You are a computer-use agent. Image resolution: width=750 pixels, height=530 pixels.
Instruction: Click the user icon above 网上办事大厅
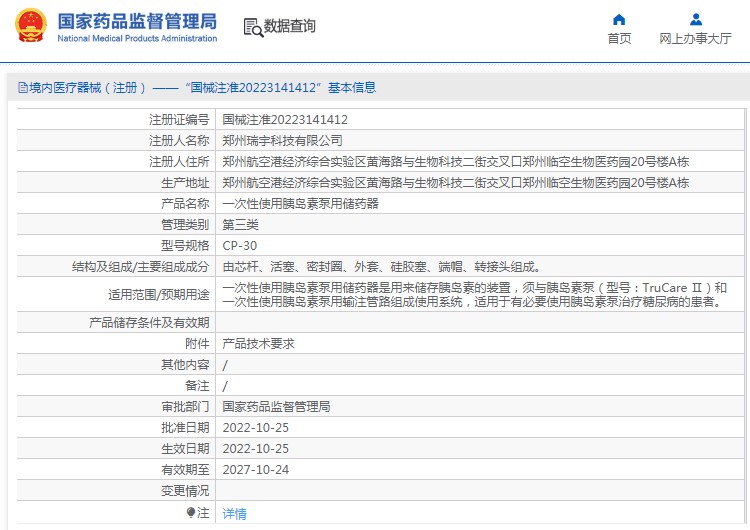(696, 20)
